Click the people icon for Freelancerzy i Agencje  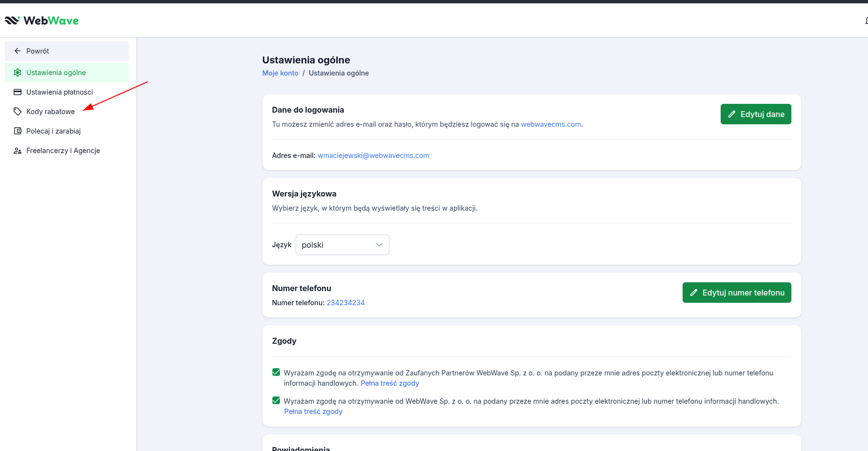(x=18, y=151)
